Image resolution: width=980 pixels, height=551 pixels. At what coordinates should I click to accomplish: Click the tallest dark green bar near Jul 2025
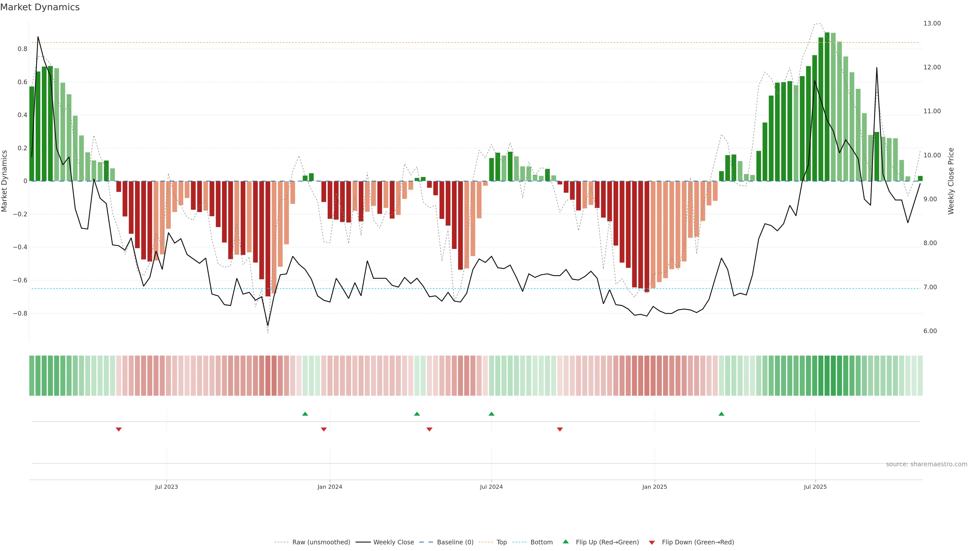click(827, 106)
